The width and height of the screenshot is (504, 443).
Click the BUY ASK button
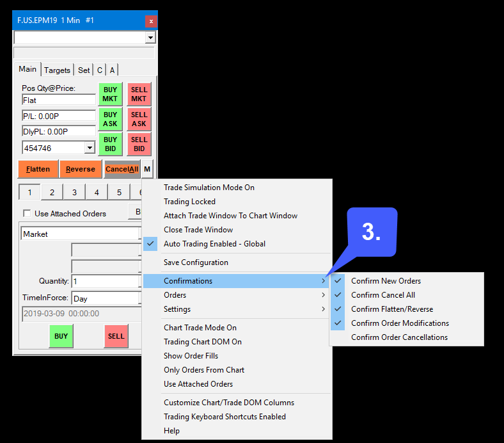pyautogui.click(x=110, y=119)
